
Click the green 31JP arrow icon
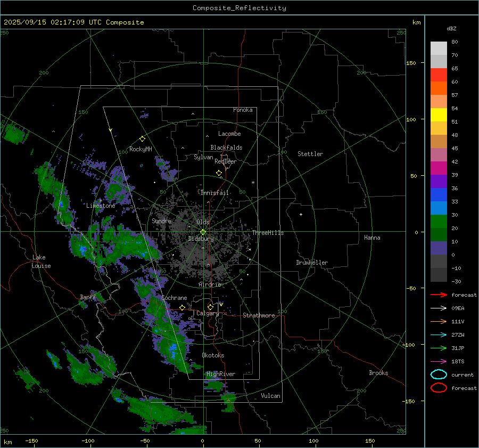point(439,348)
